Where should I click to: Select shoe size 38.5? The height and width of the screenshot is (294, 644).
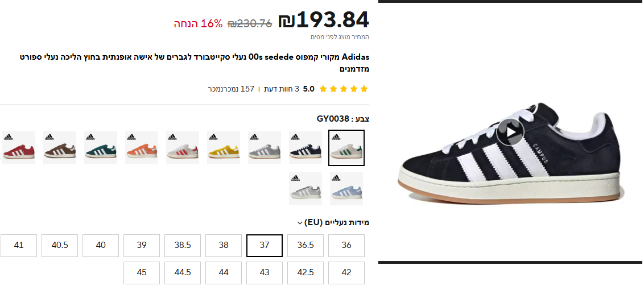pyautogui.click(x=183, y=246)
